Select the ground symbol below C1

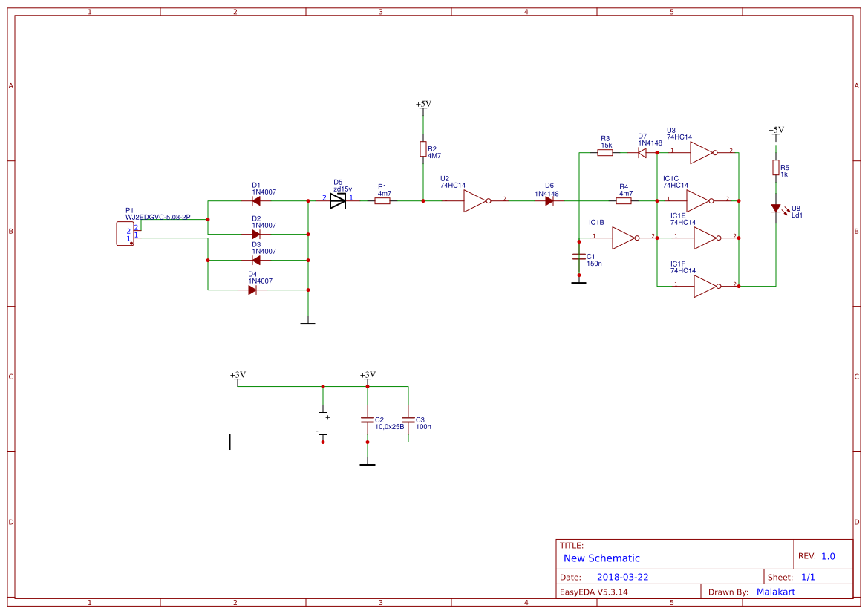[579, 280]
